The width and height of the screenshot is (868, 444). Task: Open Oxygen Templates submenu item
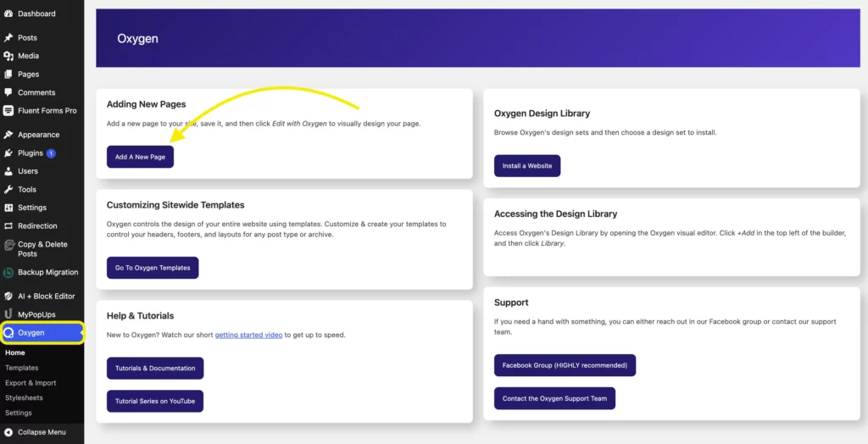(x=21, y=368)
